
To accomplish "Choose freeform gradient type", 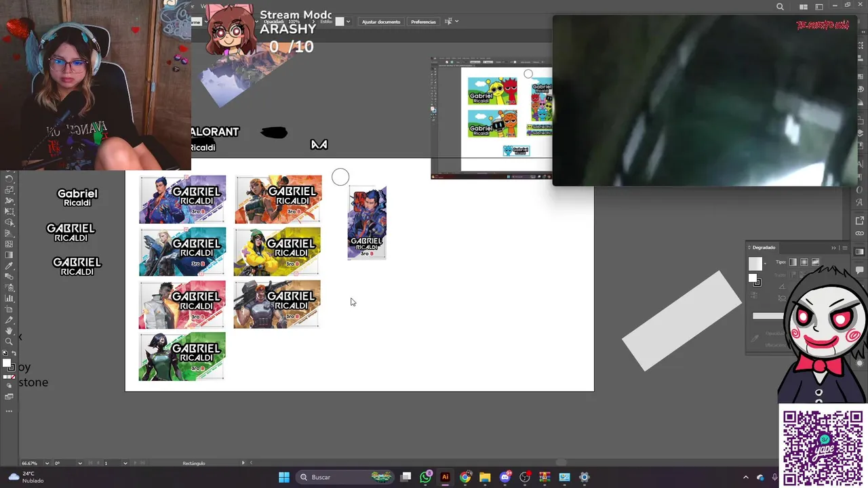I will point(815,262).
